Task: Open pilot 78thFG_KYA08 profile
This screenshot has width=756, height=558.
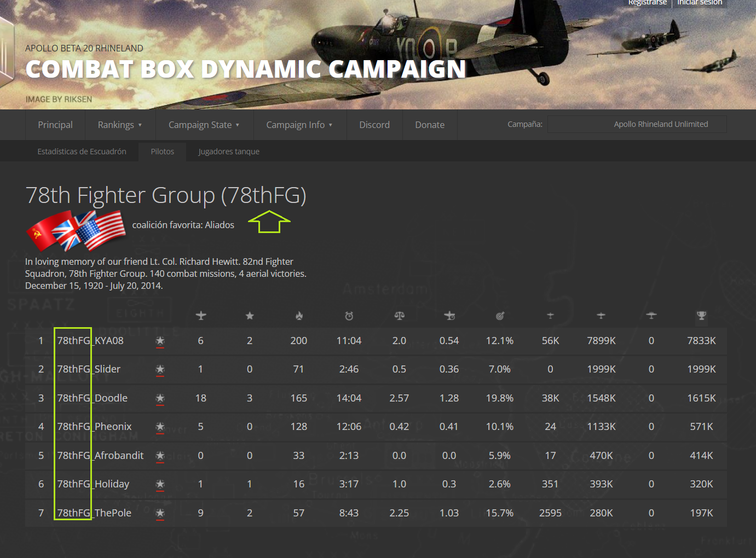Action: (90, 340)
